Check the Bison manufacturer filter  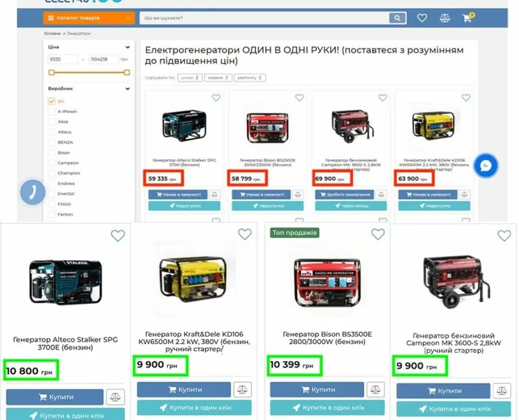tap(51, 152)
